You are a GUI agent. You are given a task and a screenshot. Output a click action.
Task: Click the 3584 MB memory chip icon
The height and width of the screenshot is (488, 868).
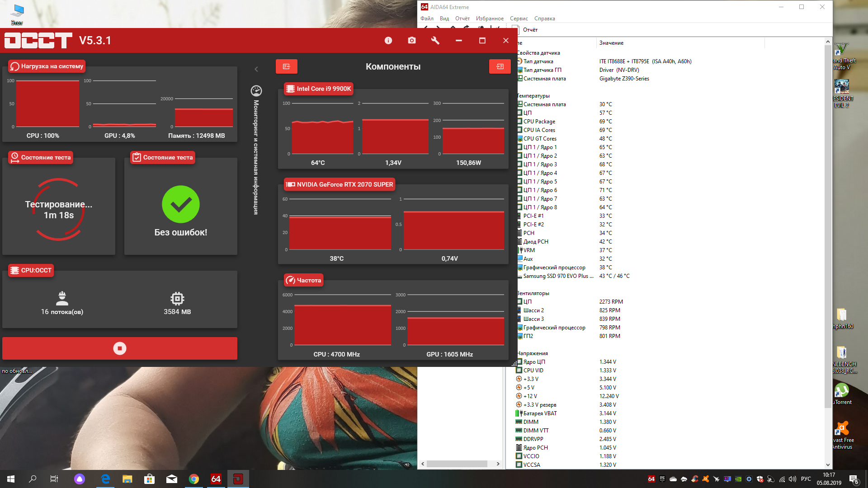point(177,298)
